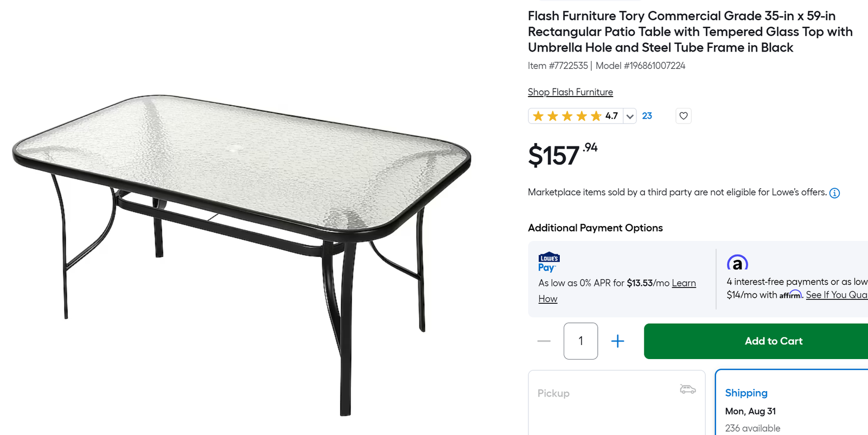
Task: Select the Shipping fulfillment option
Action: point(792,403)
